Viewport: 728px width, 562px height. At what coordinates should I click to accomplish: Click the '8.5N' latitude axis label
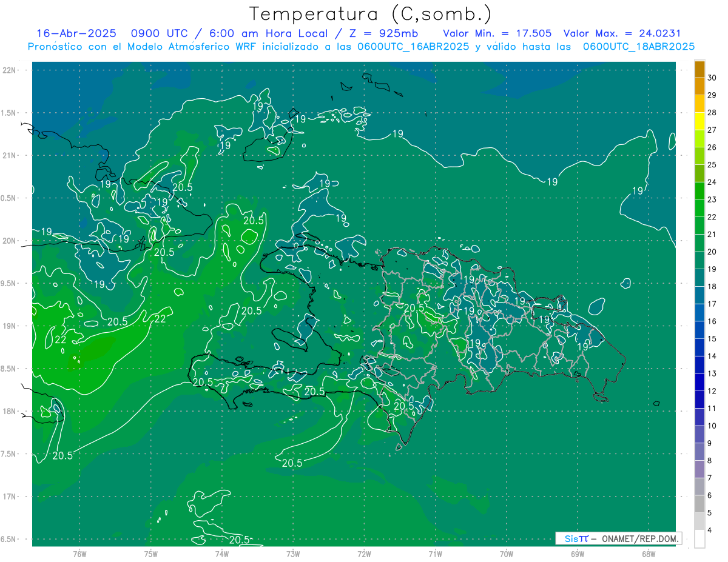pyautogui.click(x=9, y=369)
